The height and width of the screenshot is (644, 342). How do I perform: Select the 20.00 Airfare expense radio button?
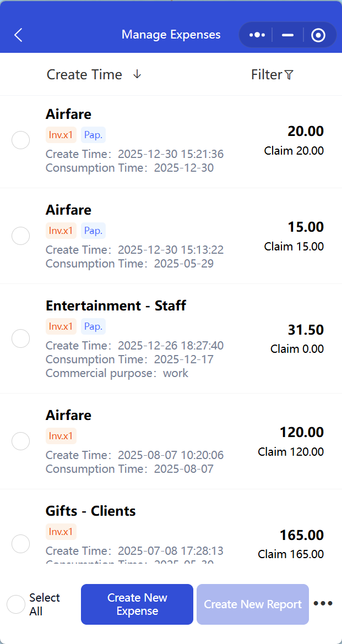pyautogui.click(x=21, y=140)
